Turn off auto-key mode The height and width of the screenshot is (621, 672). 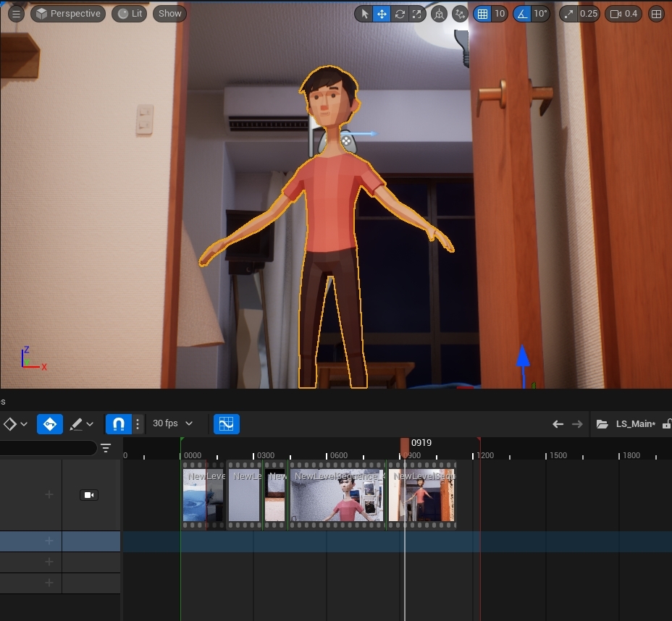click(x=50, y=423)
